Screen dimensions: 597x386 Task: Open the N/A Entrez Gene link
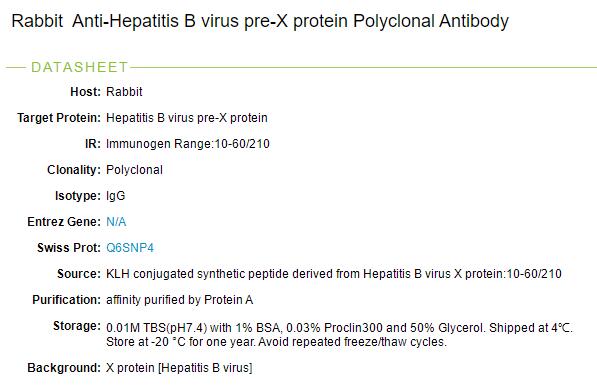[x=116, y=222]
